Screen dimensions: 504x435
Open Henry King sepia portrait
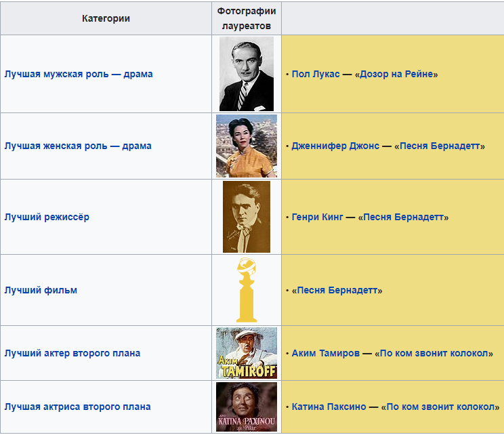point(247,217)
